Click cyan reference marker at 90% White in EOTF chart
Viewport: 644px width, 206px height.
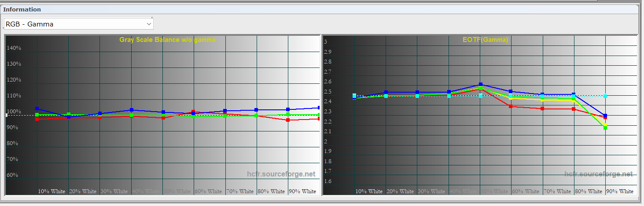(605, 96)
